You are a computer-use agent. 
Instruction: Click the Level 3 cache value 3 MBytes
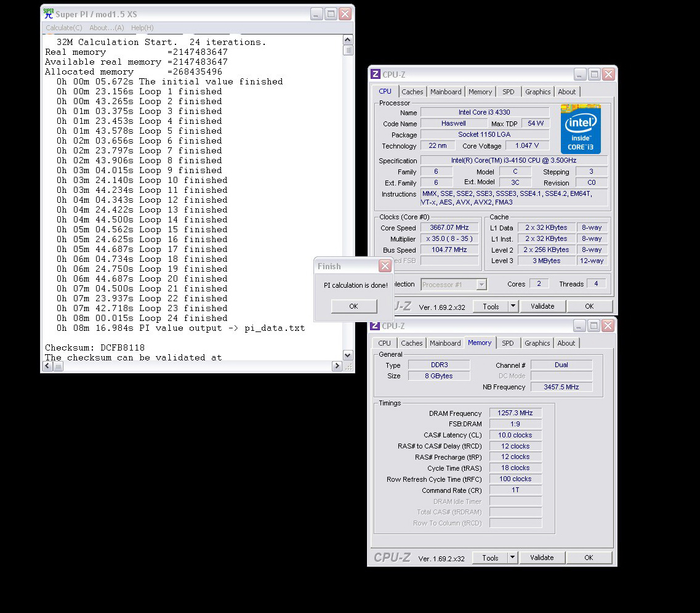click(547, 261)
